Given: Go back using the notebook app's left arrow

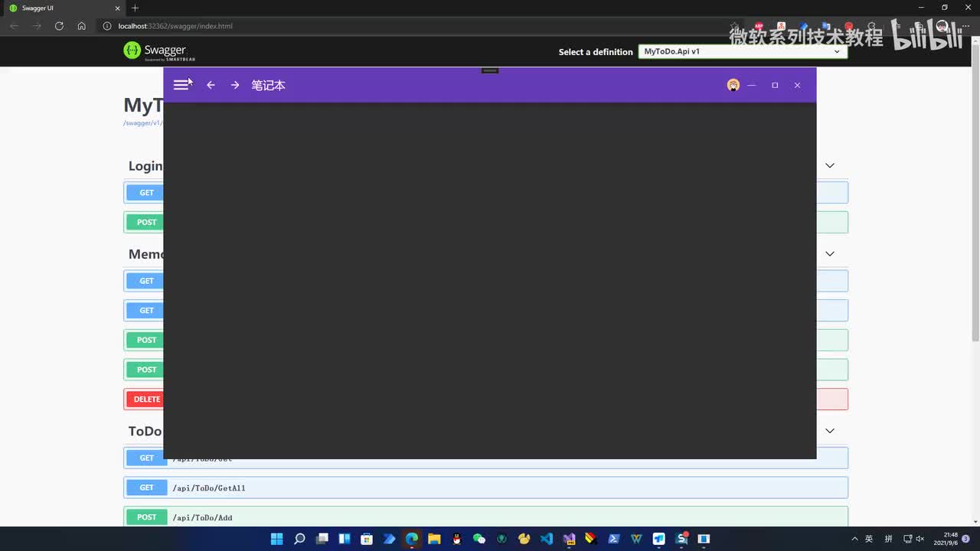Looking at the screenshot, I should pos(211,85).
